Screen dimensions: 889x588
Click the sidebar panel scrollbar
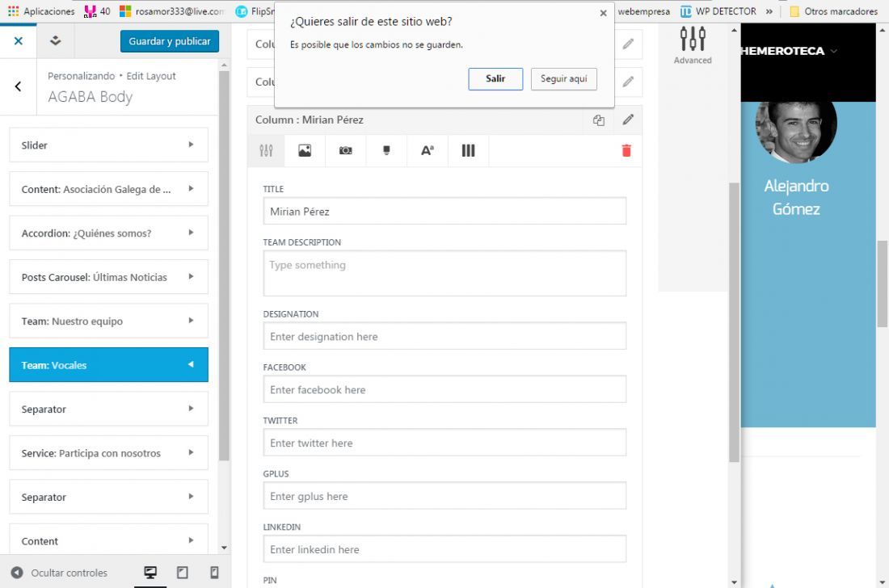click(224, 265)
